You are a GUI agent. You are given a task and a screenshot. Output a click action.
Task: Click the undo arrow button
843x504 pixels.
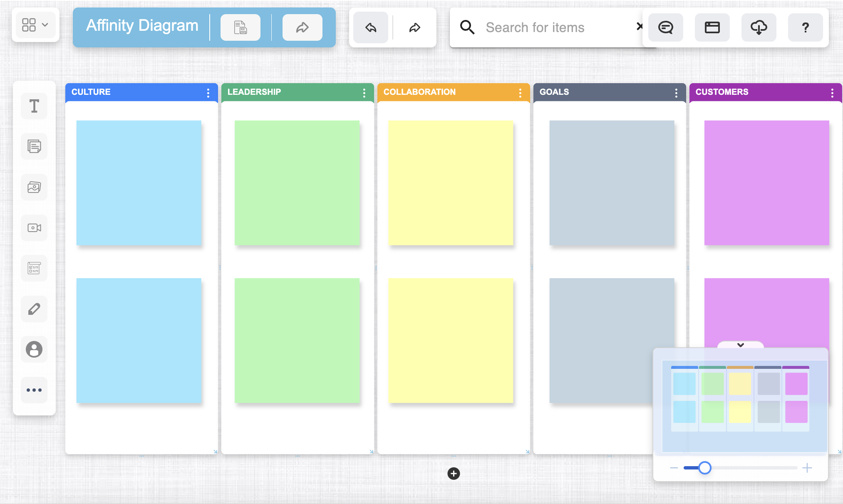[x=371, y=27]
